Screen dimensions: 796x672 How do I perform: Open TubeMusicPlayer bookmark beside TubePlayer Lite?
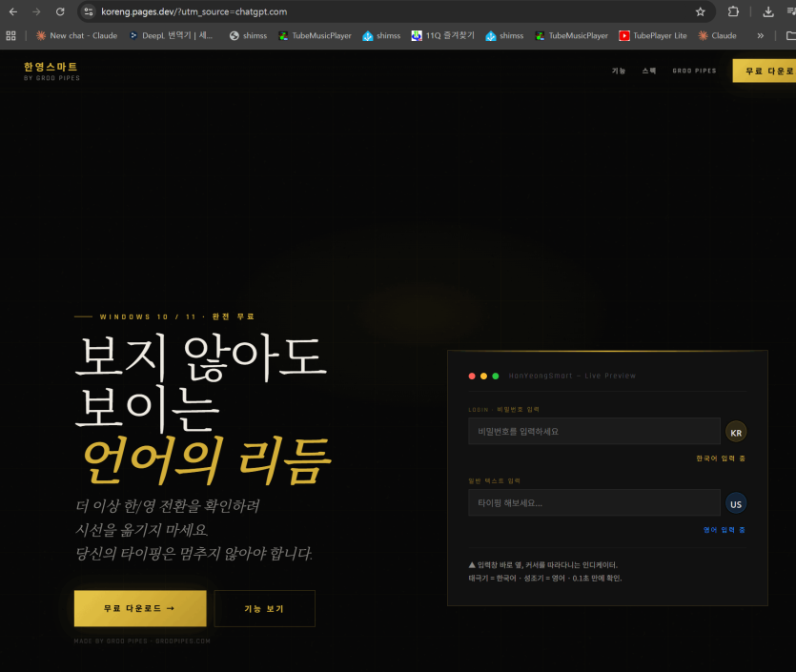click(571, 35)
